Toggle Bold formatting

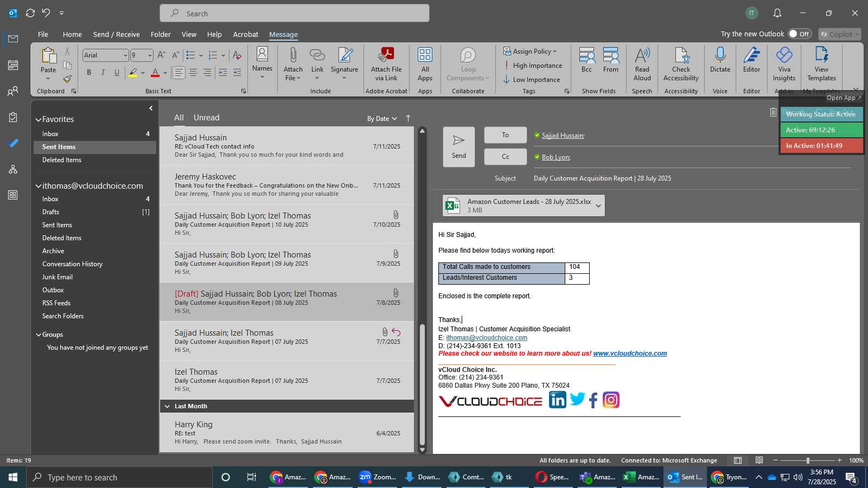tap(89, 72)
